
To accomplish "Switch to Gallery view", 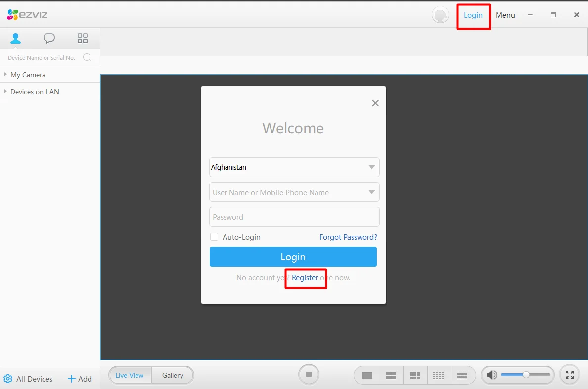I will (173, 375).
